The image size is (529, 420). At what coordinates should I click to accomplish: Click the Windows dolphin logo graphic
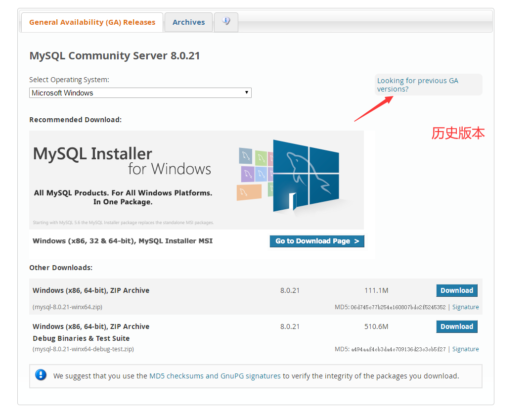coord(306,176)
